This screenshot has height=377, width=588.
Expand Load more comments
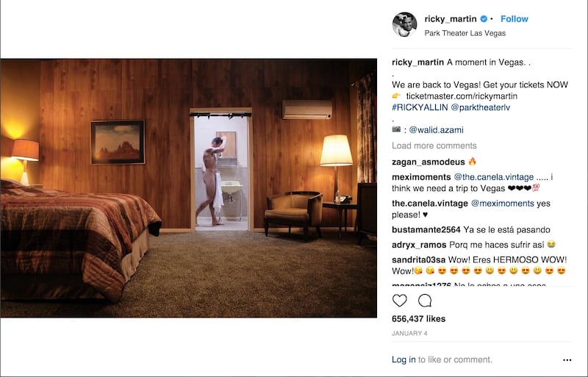tap(434, 146)
